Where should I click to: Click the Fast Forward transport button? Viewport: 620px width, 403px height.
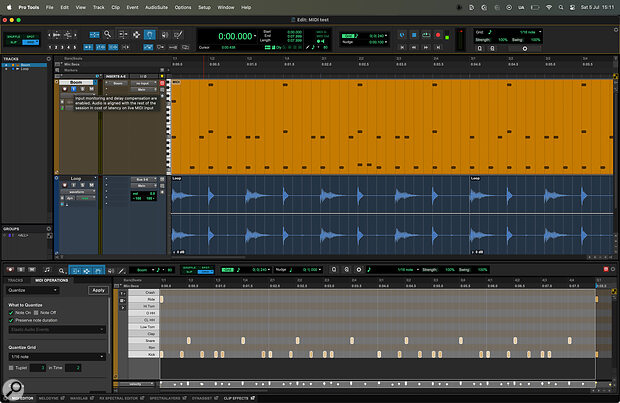[x=426, y=47]
